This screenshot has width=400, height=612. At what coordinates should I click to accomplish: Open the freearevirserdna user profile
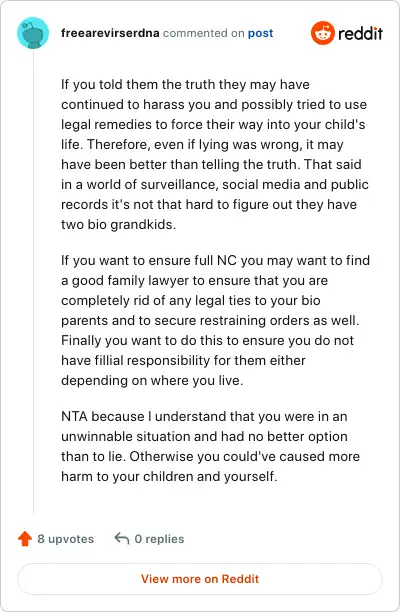click(x=110, y=33)
